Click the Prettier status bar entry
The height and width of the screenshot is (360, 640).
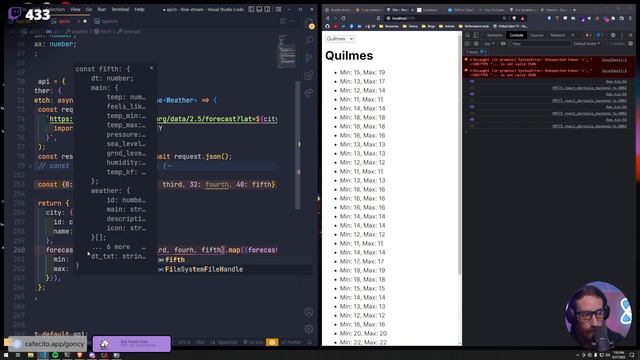click(292, 342)
